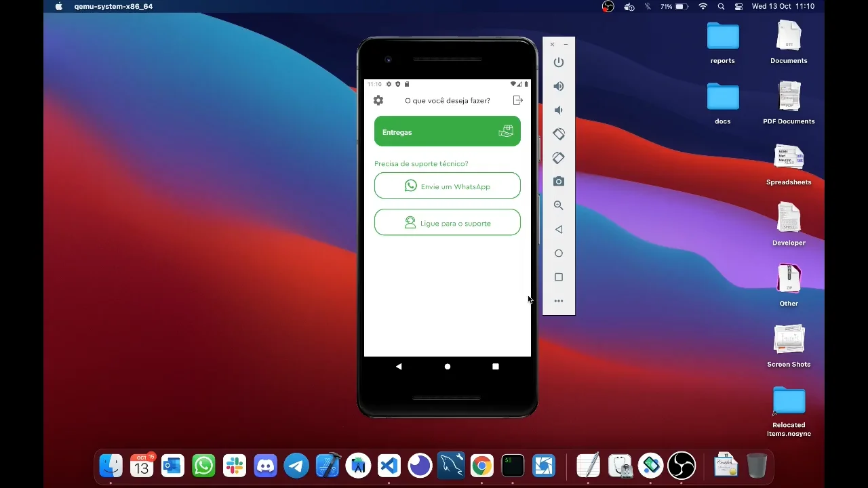This screenshot has width=868, height=488.
Task: Click the Docker whale icon in menu bar
Action: click(x=629, y=7)
